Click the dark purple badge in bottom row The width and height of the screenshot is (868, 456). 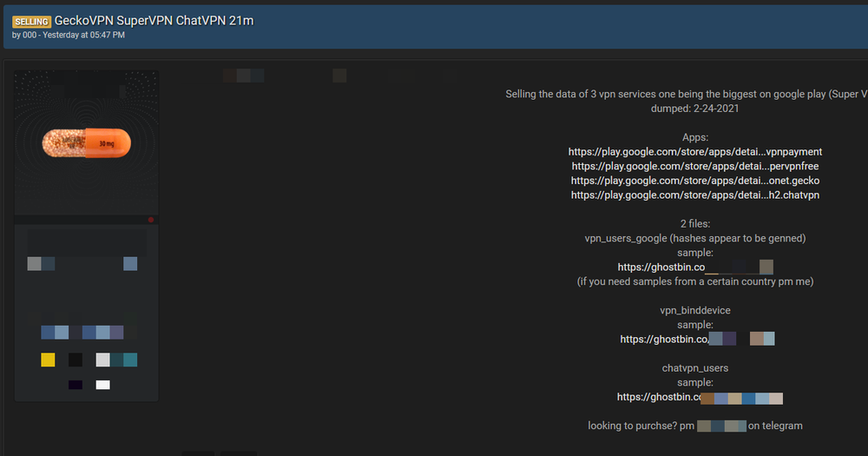tap(76, 385)
